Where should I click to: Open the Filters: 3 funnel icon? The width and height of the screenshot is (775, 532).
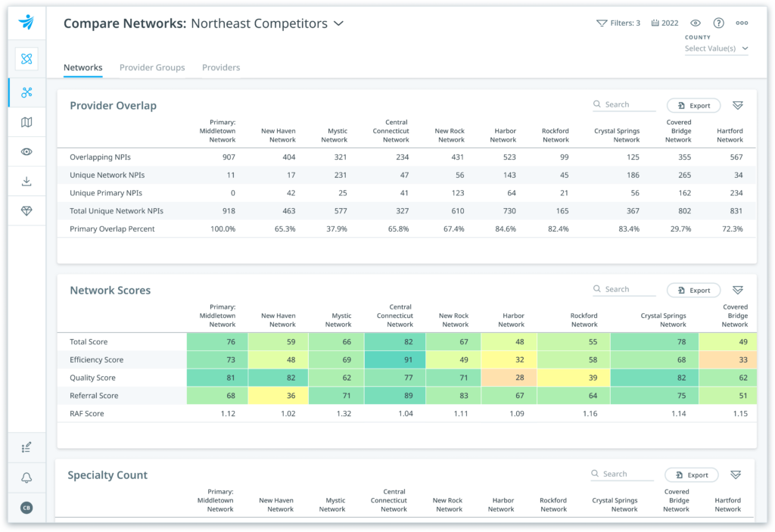(x=602, y=23)
